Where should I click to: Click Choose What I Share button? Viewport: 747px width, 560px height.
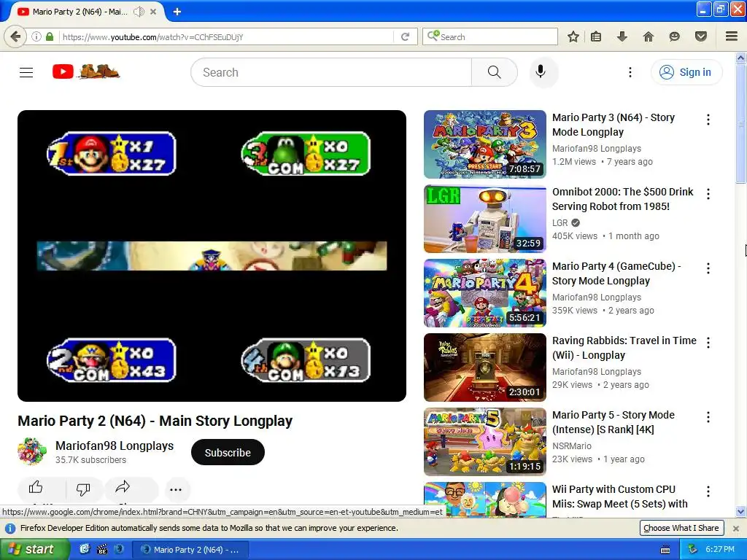click(681, 528)
